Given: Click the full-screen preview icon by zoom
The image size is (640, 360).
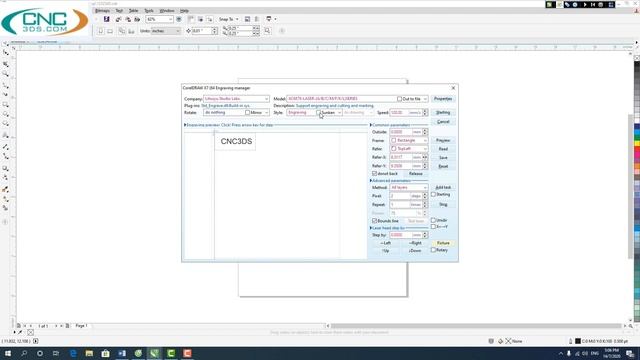Looking at the screenshot, I should click(179, 19).
